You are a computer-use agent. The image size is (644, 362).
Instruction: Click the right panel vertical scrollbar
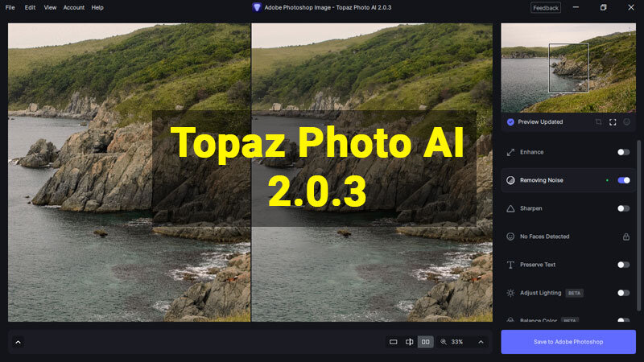[x=638, y=226]
